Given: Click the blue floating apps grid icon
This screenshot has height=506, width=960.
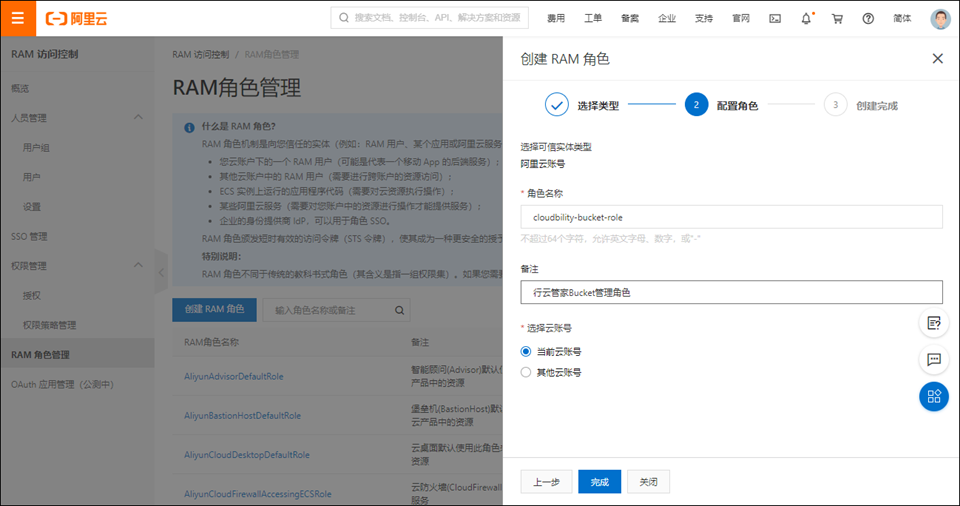Looking at the screenshot, I should (x=934, y=396).
